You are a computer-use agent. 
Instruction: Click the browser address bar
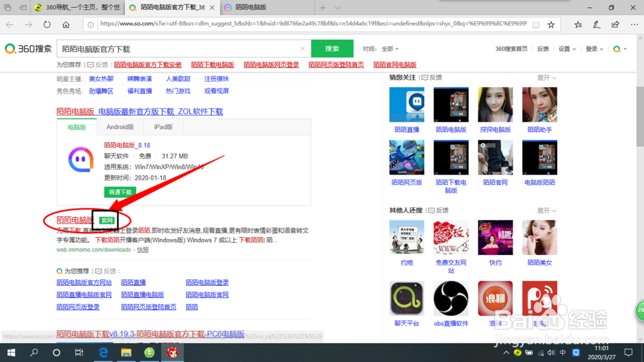(x=313, y=24)
